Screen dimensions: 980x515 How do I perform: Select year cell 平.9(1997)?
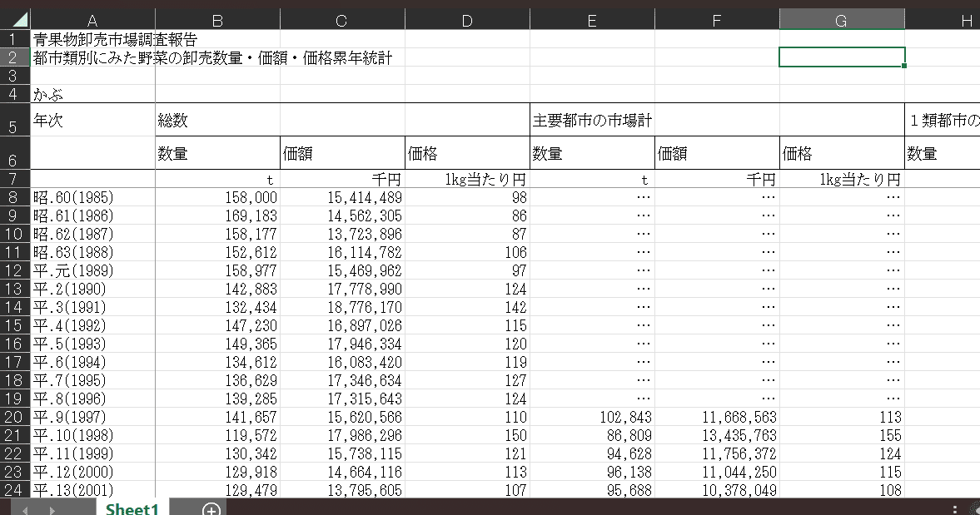[92, 416]
